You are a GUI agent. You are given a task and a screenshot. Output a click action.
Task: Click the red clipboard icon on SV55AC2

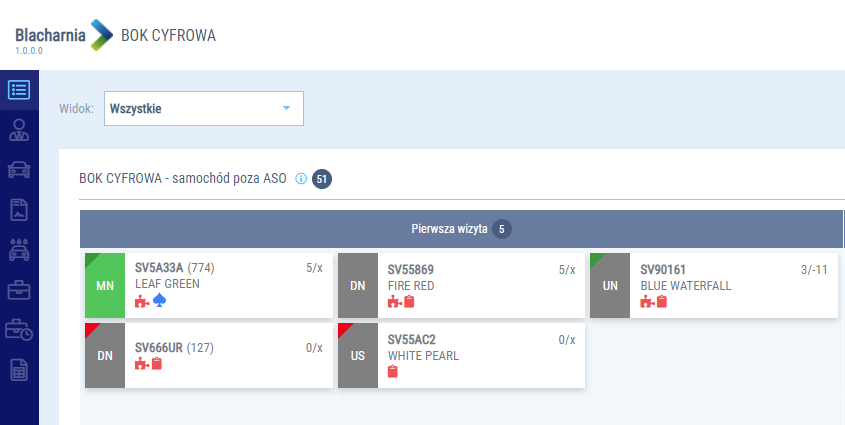pyautogui.click(x=393, y=372)
